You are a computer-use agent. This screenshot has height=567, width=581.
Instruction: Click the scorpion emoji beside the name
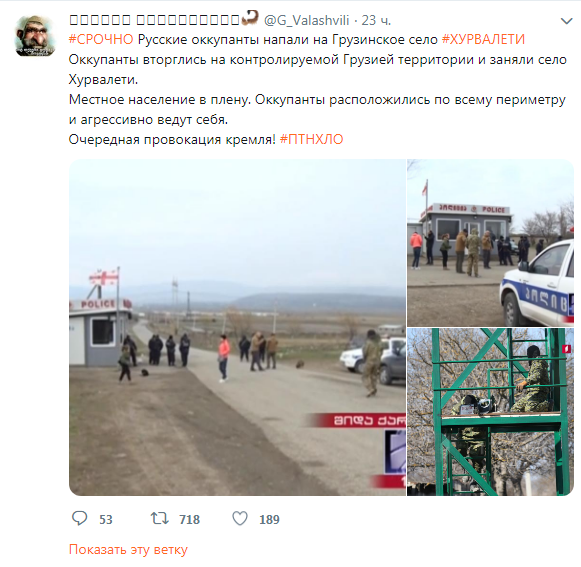coord(249,18)
